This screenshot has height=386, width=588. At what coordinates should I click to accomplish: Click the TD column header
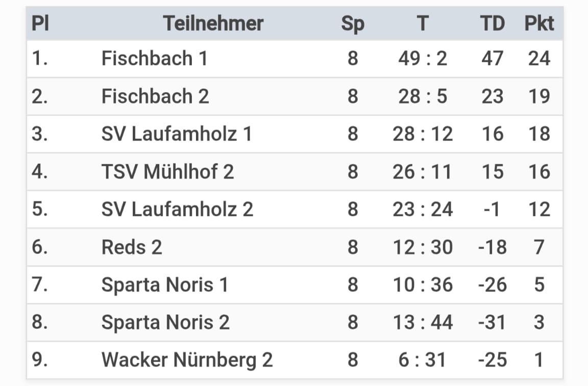493,23
